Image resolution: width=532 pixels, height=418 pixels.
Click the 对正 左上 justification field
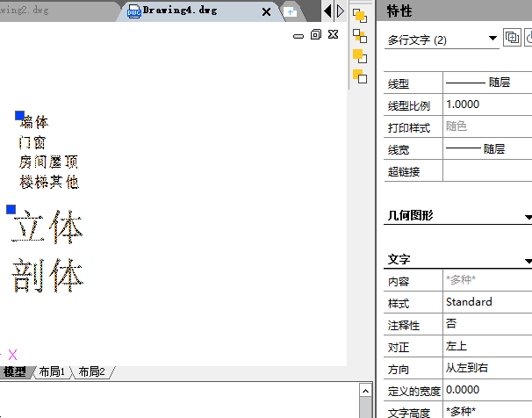[x=487, y=346]
